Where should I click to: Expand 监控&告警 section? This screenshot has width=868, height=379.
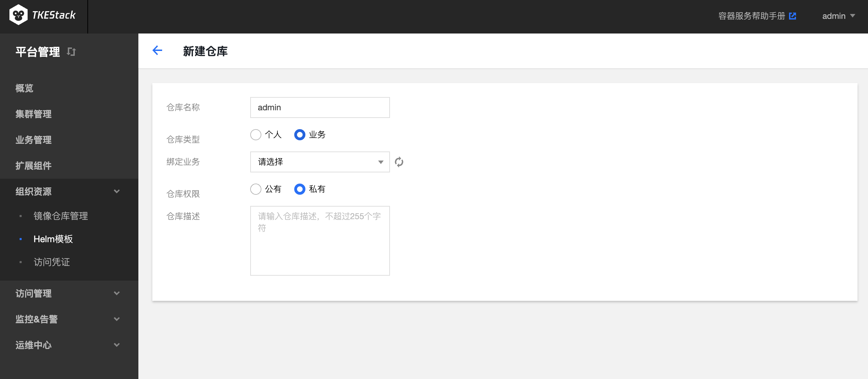click(x=66, y=319)
